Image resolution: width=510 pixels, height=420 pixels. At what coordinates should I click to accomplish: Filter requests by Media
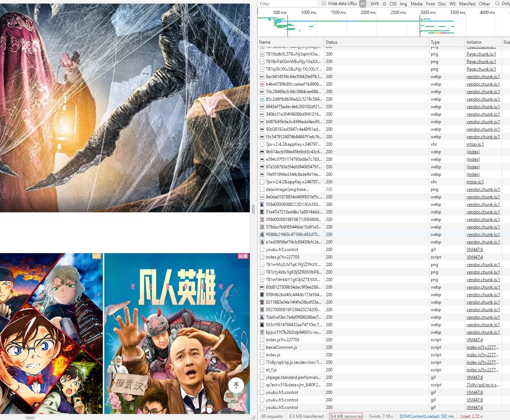(x=416, y=4)
